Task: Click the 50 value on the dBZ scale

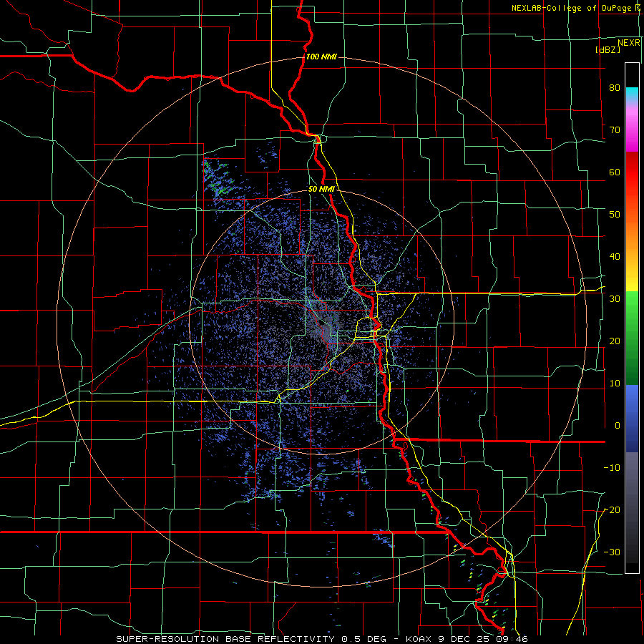Action: click(x=615, y=215)
